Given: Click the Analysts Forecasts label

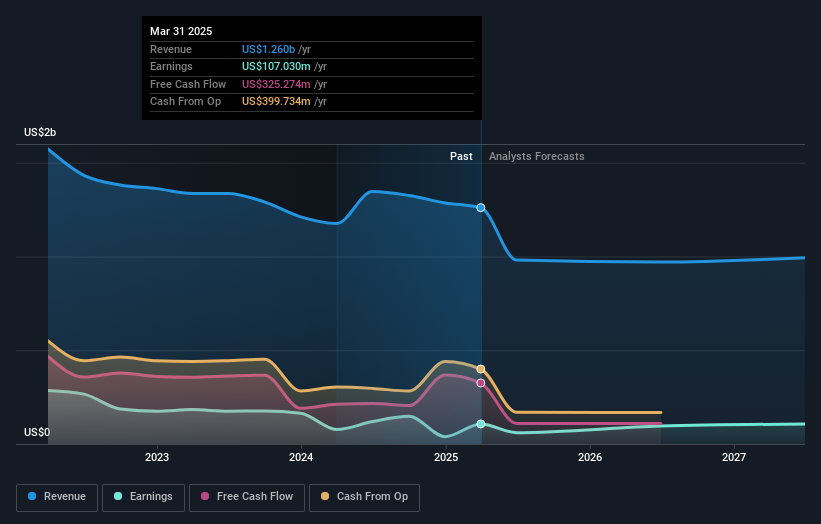Looking at the screenshot, I should (537, 157).
